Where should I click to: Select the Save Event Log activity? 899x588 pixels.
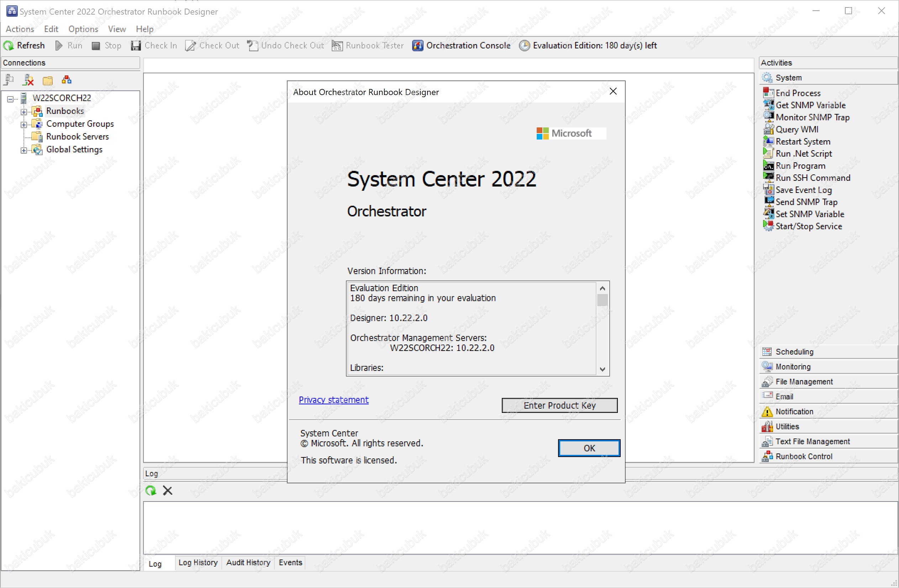point(797,190)
